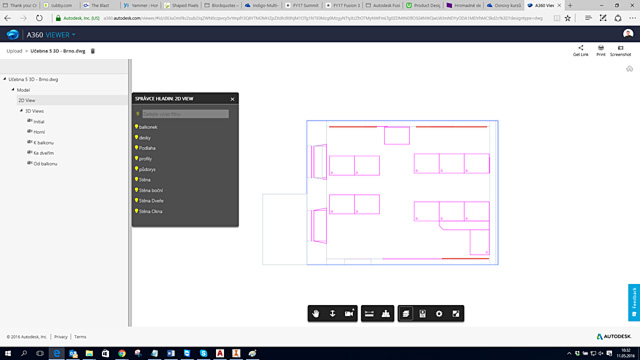640x360 pixels.
Task: Click the camera view tool
Action: (349, 313)
